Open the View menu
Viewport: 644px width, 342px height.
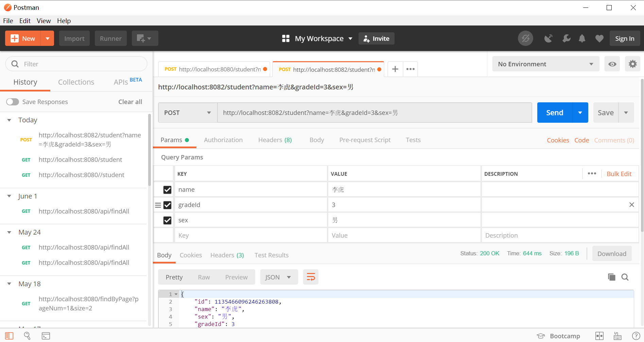[44, 21]
